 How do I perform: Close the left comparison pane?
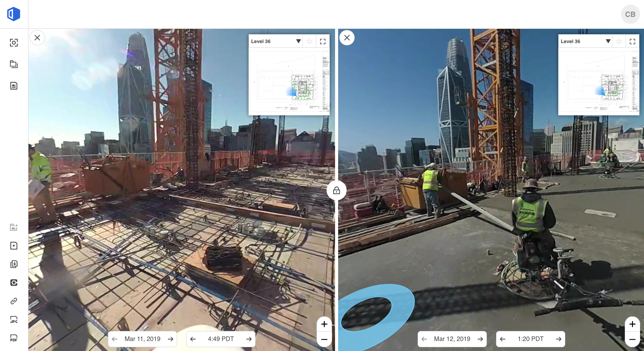point(37,38)
